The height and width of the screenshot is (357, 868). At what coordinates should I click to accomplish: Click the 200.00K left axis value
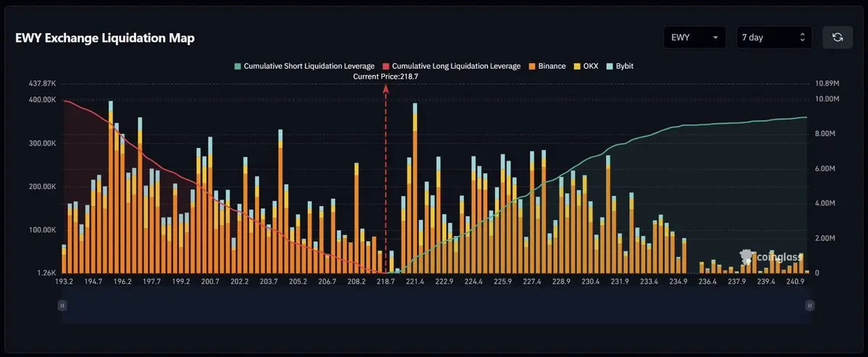[x=43, y=187]
